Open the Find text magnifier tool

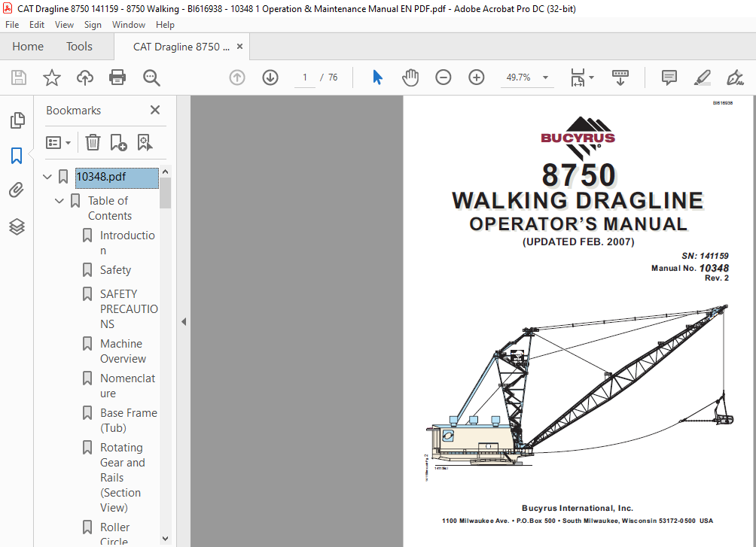pyautogui.click(x=151, y=77)
